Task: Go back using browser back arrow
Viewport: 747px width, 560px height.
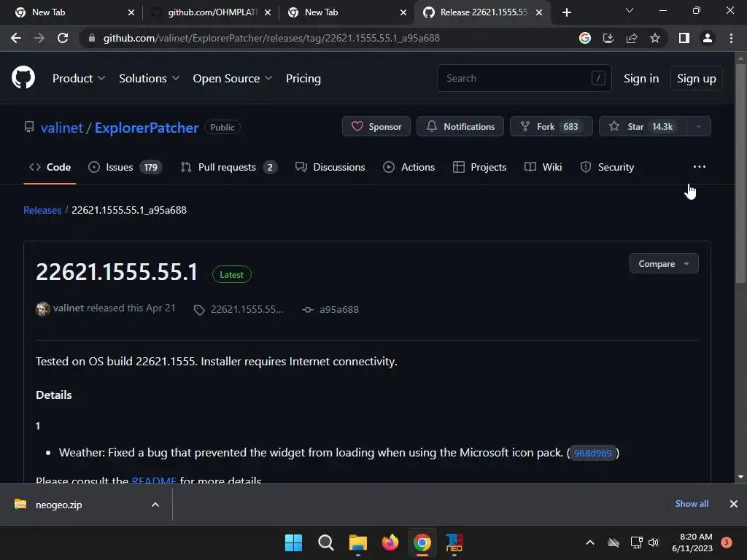Action: (x=16, y=38)
